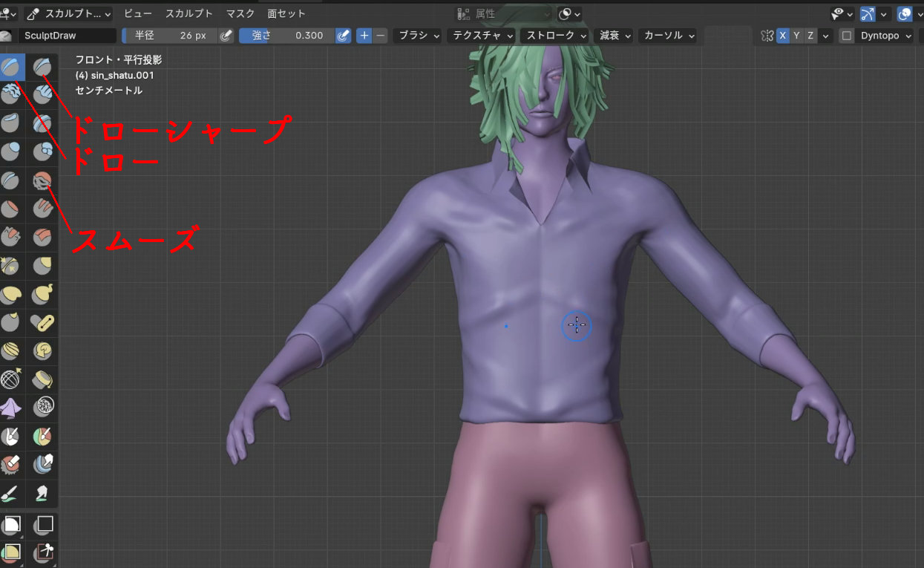Select the Slide Relax brush tool
The height and width of the screenshot is (568, 924).
tap(11, 379)
